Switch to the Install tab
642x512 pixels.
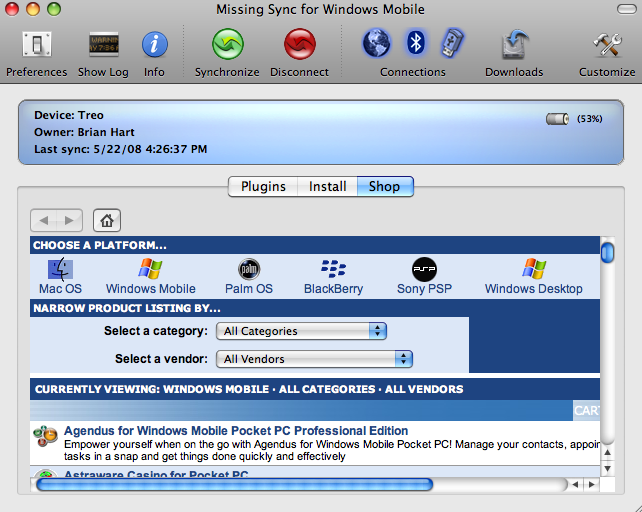[327, 186]
